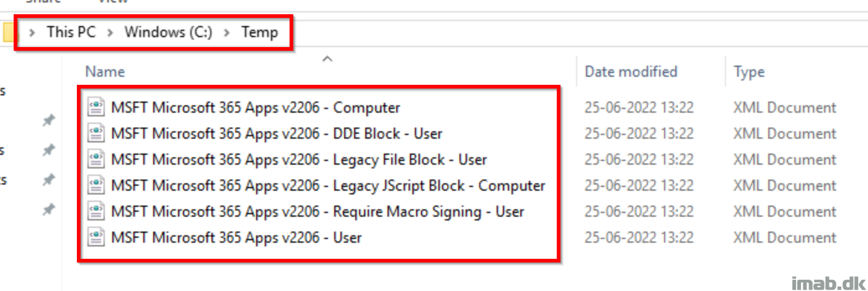Click the DDE Block - User file icon
This screenshot has height=291, width=868.
point(96,134)
